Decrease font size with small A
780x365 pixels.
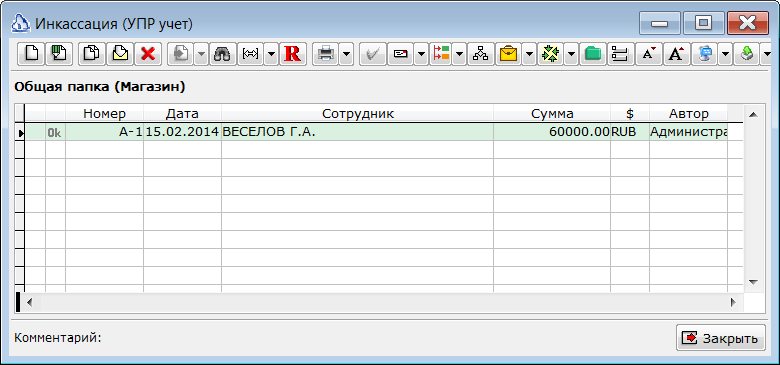[648, 54]
